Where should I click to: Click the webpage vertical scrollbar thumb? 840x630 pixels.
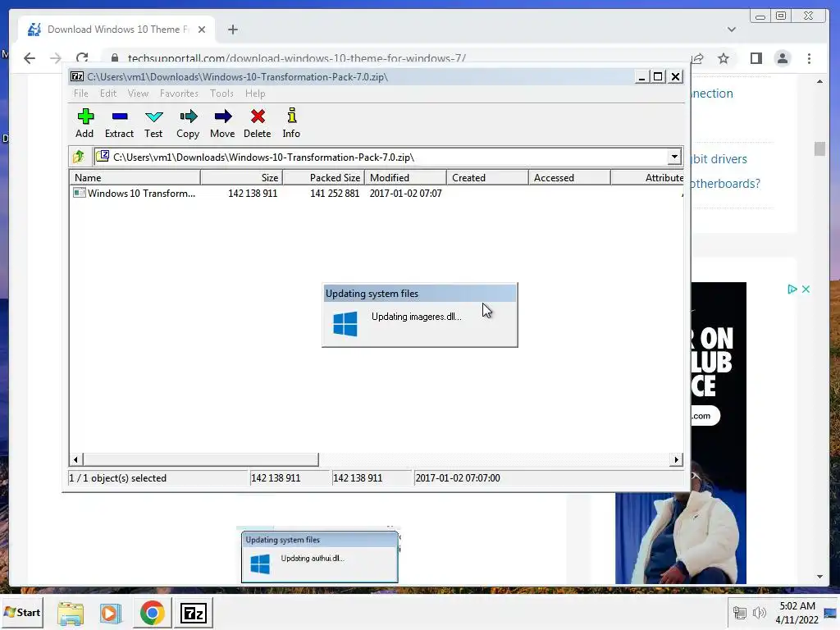pos(819,149)
